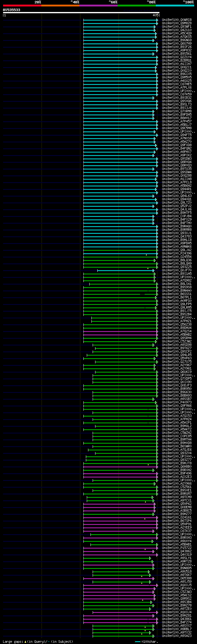Click the green ~80% legend color segment
This screenshot has height=644, width=197.
tap(137, 6)
